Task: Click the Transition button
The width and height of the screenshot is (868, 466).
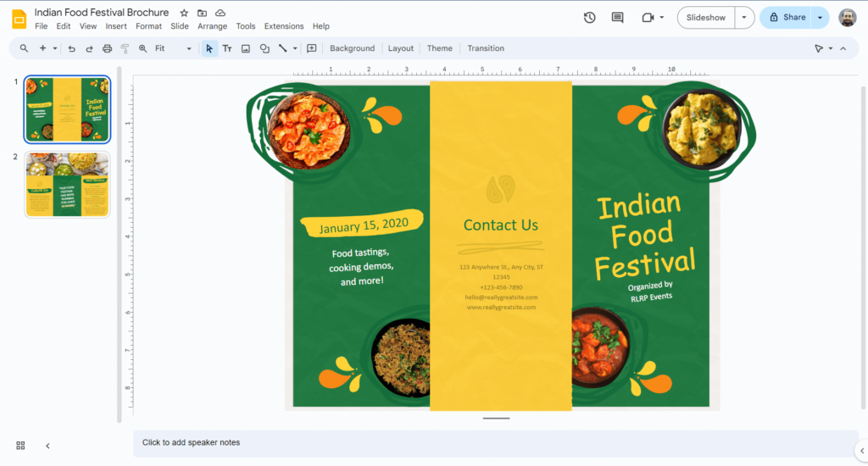Action: (x=486, y=48)
